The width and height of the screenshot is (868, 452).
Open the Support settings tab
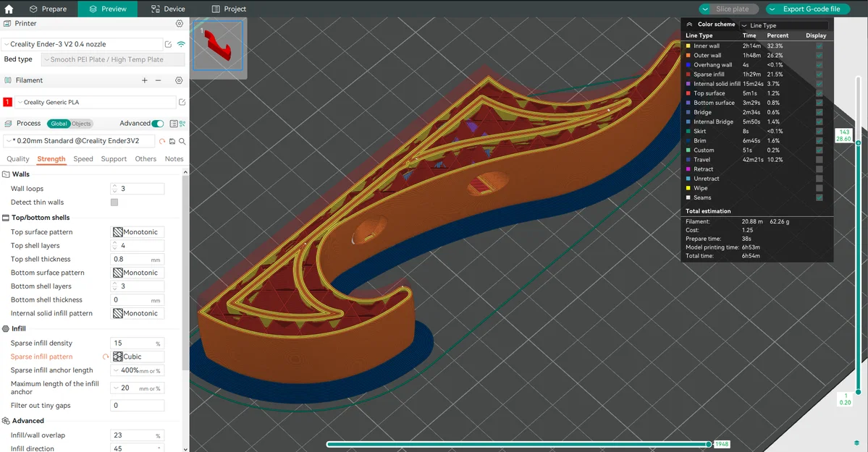pos(114,159)
